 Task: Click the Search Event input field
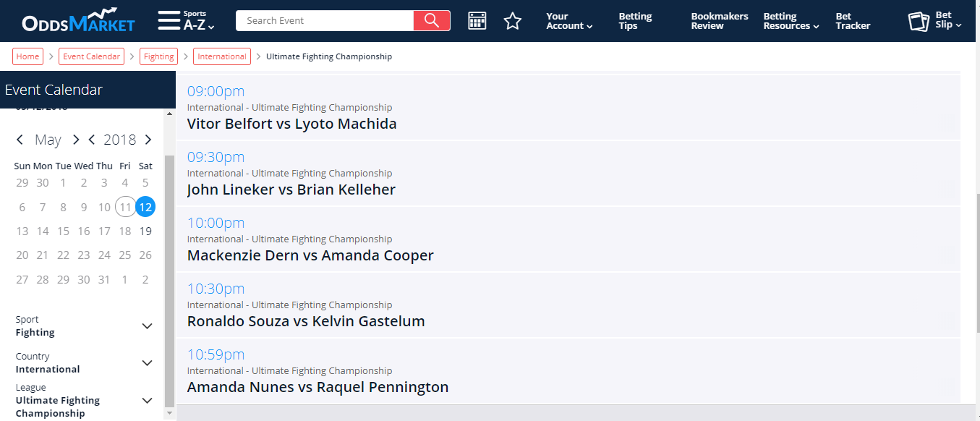[325, 20]
